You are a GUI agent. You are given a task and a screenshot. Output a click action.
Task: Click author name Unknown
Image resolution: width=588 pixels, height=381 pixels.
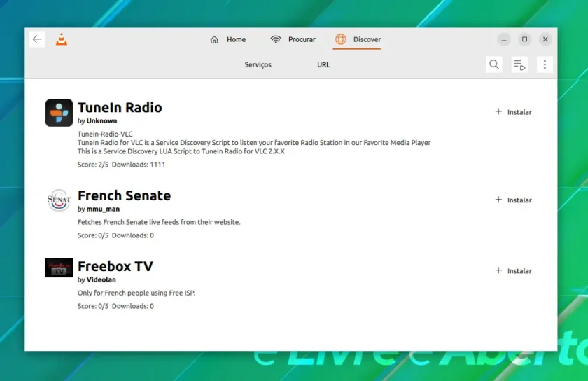[101, 121]
